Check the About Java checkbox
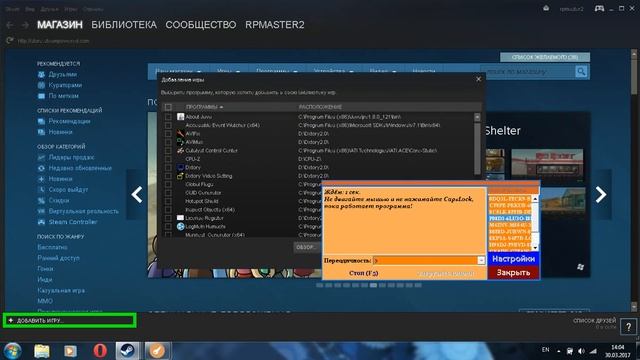 point(168,117)
